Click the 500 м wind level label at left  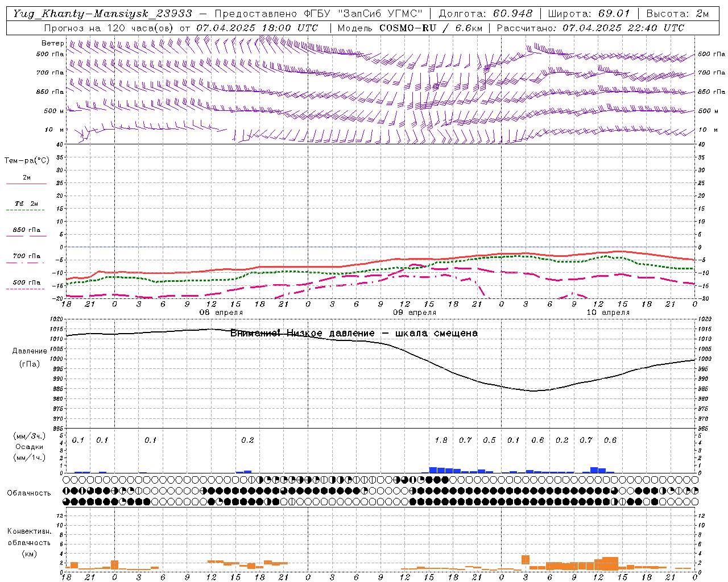55,111
